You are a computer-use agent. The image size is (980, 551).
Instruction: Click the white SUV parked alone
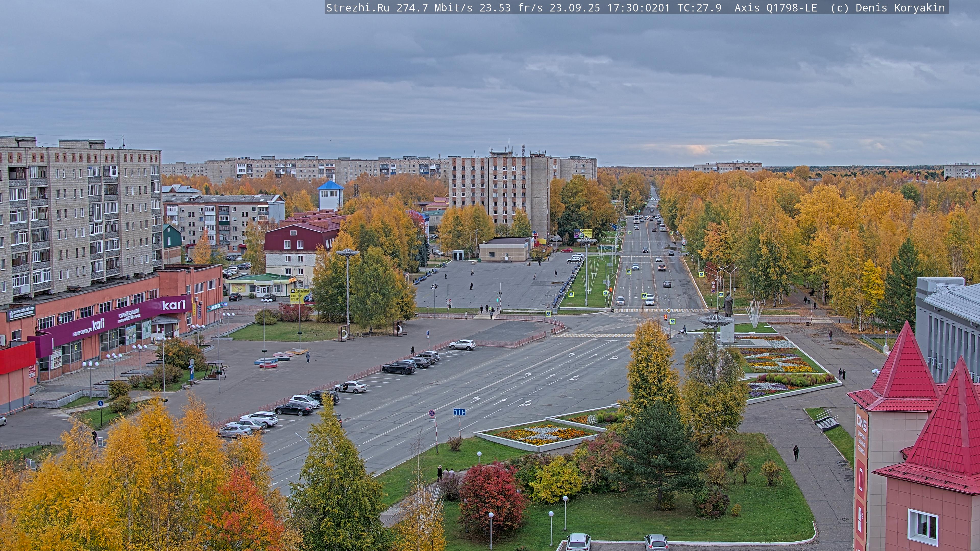pyautogui.click(x=462, y=345)
